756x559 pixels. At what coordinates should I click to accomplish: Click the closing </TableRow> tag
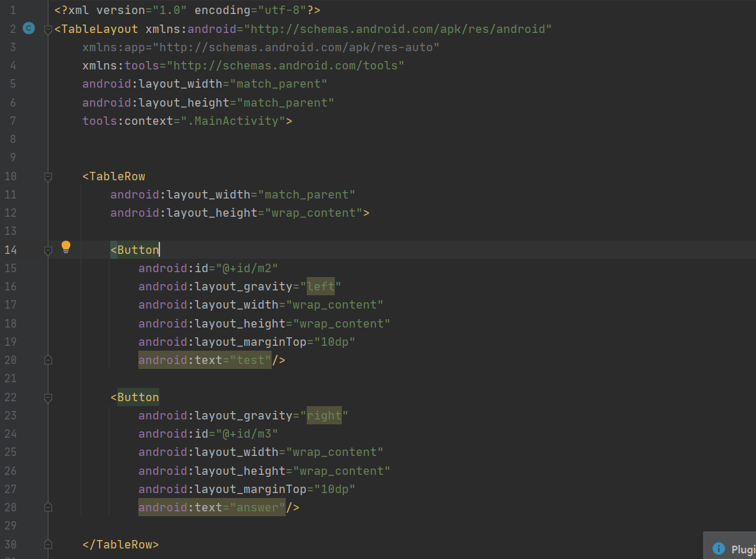[121, 544]
